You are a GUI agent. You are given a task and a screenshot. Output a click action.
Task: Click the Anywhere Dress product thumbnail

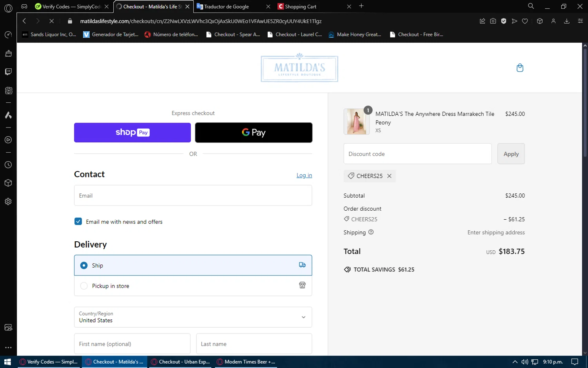coord(356,122)
